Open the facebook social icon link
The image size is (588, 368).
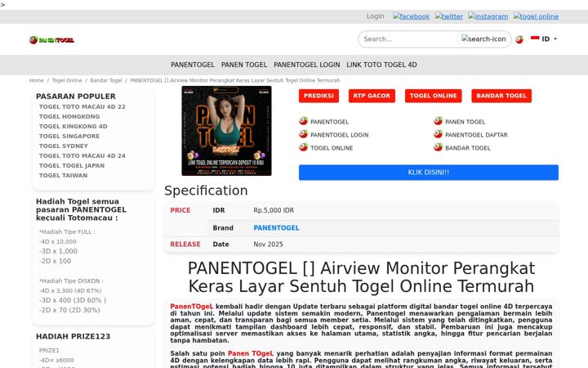point(411,16)
